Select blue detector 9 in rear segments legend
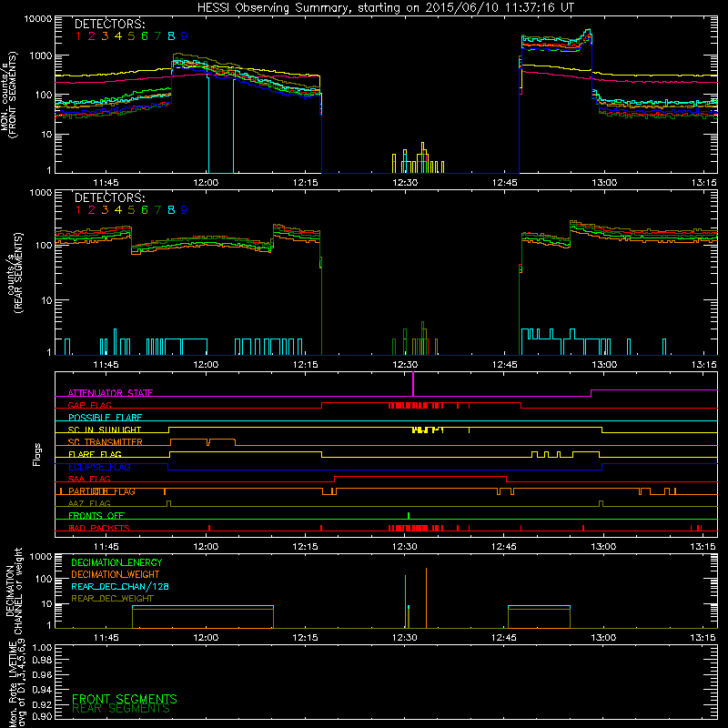 (x=185, y=210)
